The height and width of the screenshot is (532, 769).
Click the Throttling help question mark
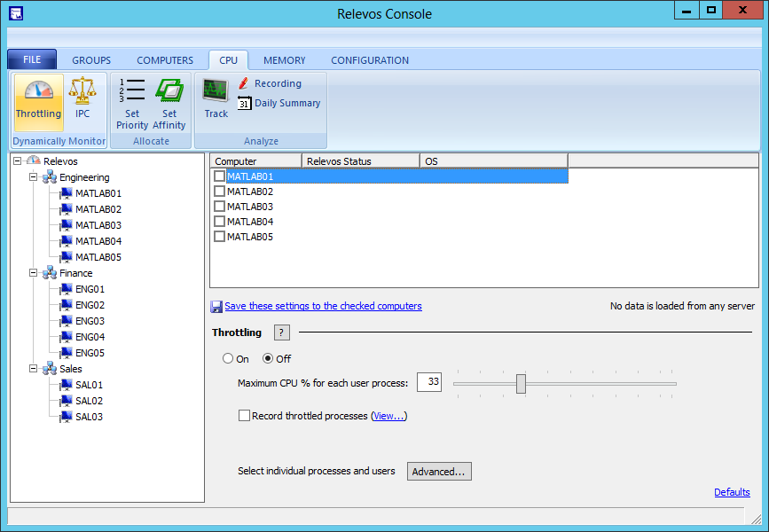click(x=281, y=332)
